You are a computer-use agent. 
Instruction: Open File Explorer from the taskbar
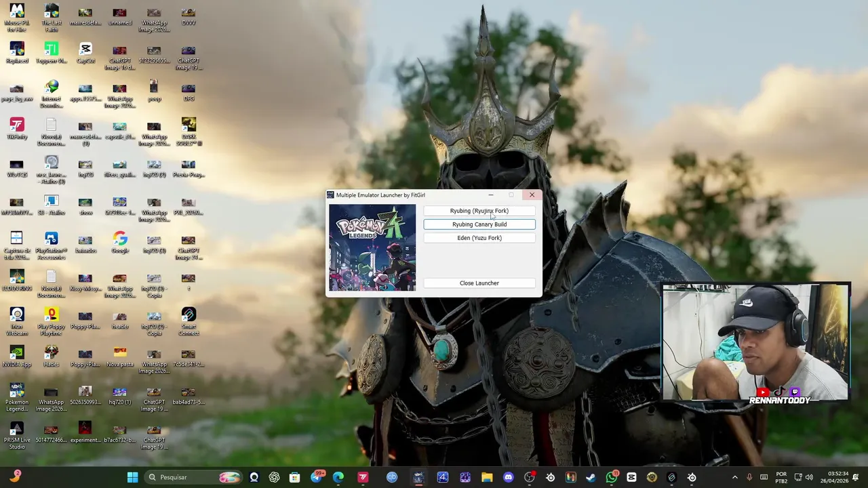pyautogui.click(x=487, y=477)
